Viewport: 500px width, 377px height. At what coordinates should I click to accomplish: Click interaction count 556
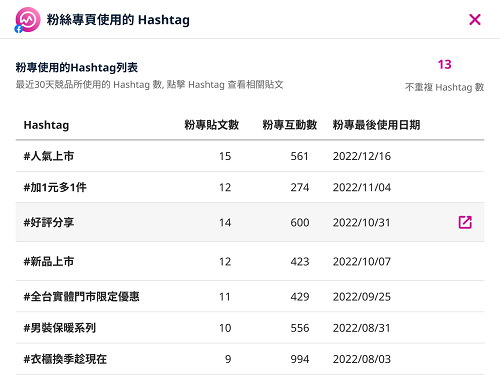coord(300,328)
